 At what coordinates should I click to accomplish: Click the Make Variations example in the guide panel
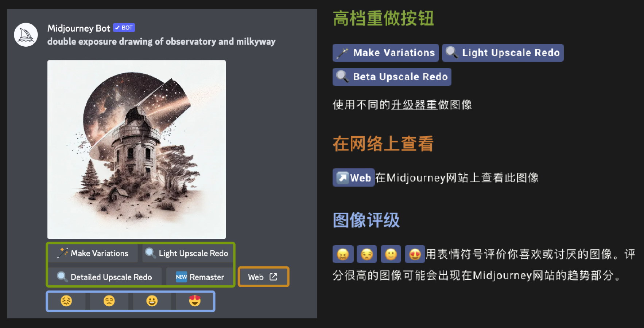[386, 53]
